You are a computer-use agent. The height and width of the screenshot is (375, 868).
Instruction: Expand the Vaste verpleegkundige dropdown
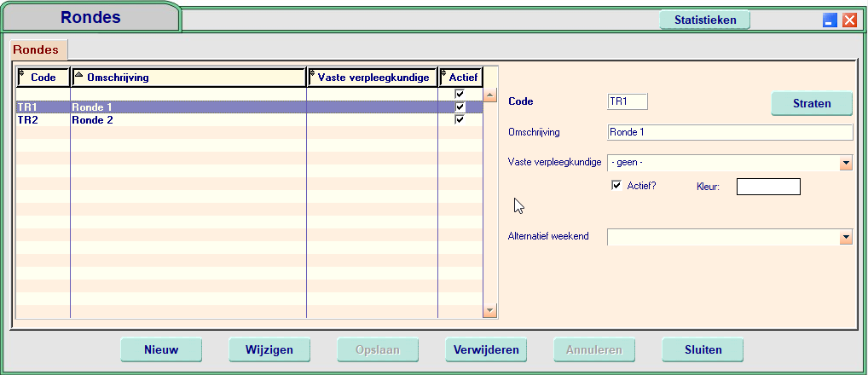[846, 163]
